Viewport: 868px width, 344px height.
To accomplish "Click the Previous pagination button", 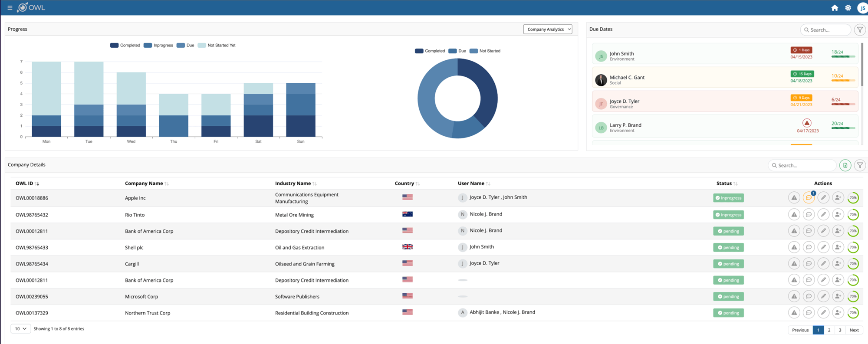I will (800, 330).
